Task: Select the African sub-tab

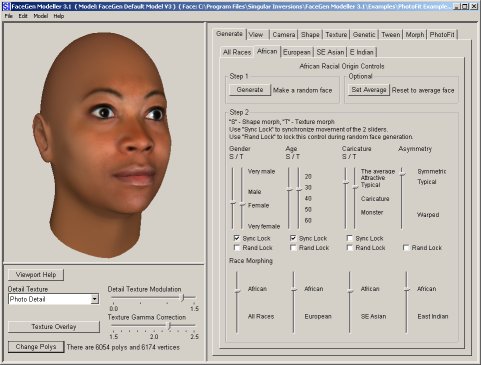Action: (267, 51)
